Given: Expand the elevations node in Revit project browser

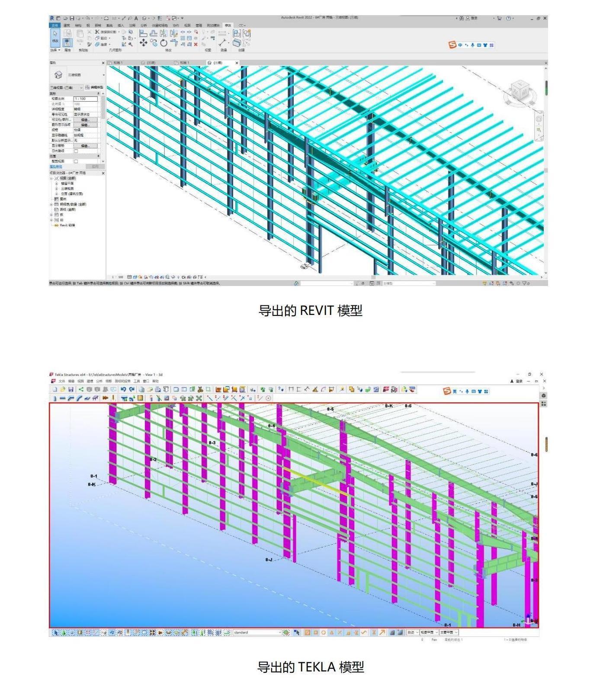Looking at the screenshot, I should [x=57, y=194].
